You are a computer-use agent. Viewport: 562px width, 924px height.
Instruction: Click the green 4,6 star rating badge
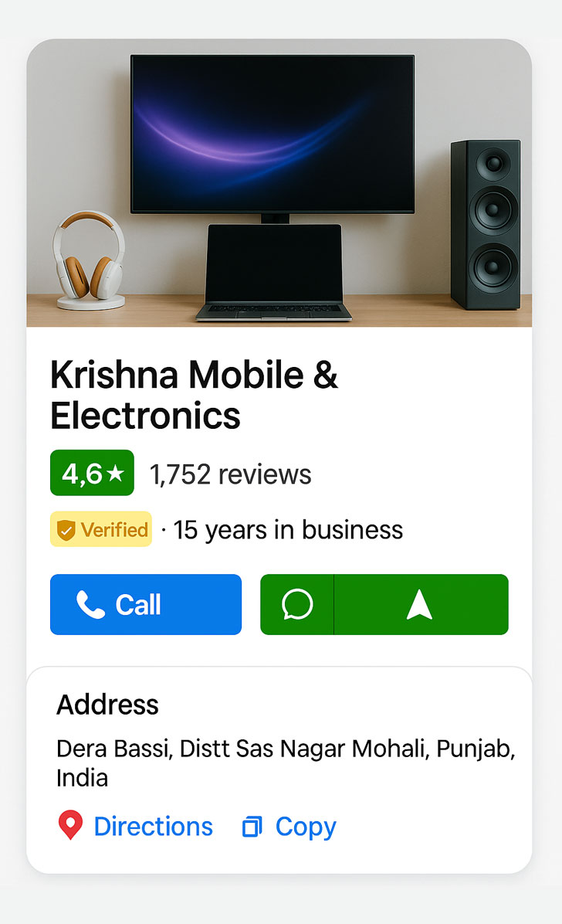coord(92,473)
